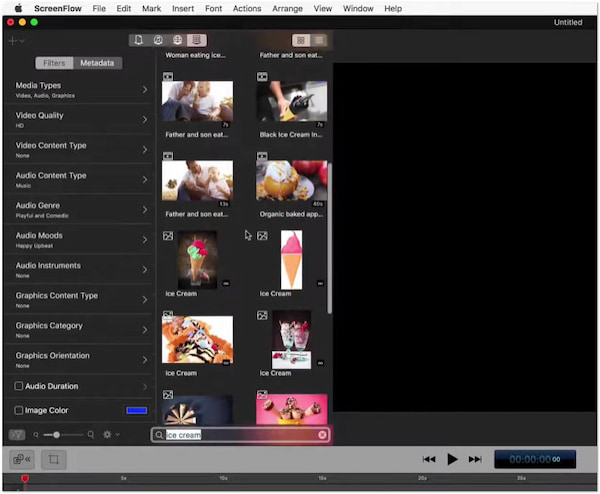Switch to grid view of media
600x494 pixels.
coord(301,40)
